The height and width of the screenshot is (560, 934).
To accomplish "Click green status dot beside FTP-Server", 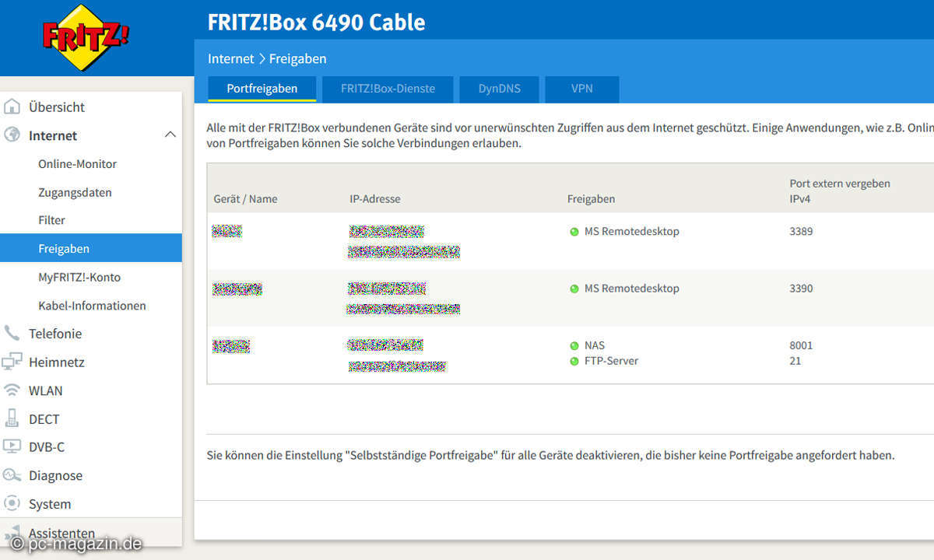I will pos(574,361).
